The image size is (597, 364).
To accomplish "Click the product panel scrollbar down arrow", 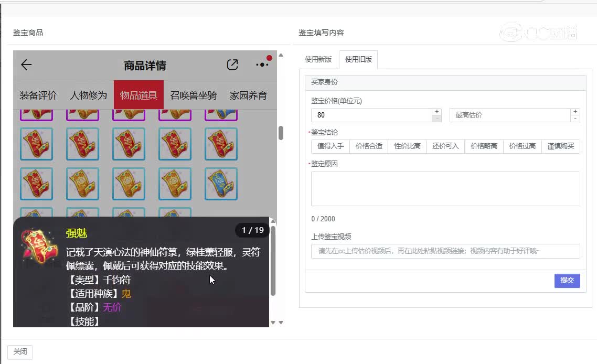I will tap(281, 323).
